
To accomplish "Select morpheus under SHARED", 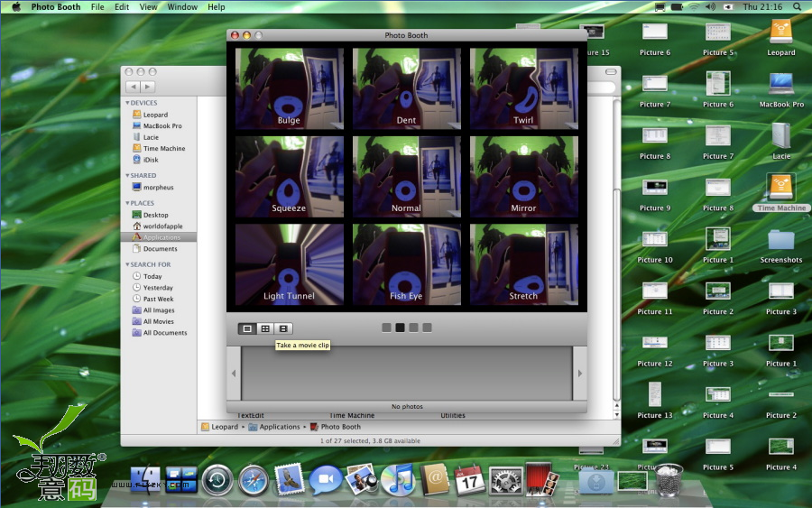I will (x=159, y=188).
